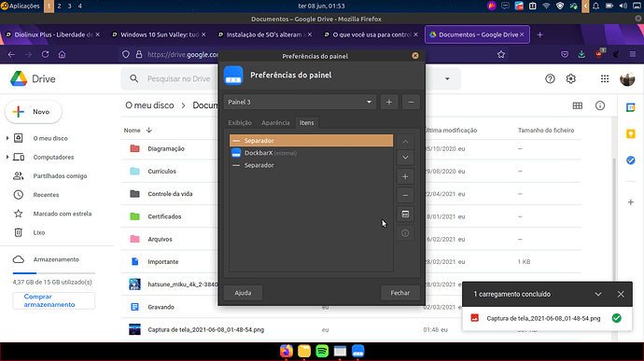644x361 pixels.
Task: Switch to Windows 10 Sun Valley tab
Action: click(x=159, y=35)
